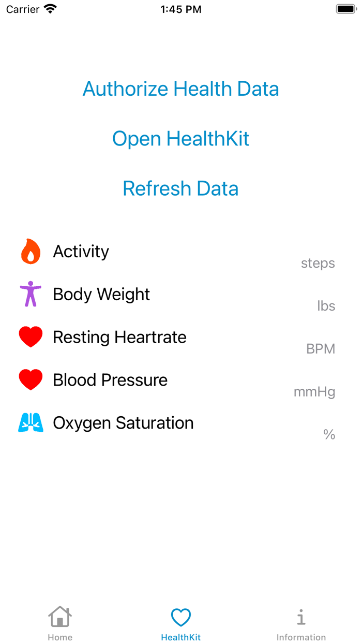Click the Information info icon
362x644 pixels.
click(301, 617)
